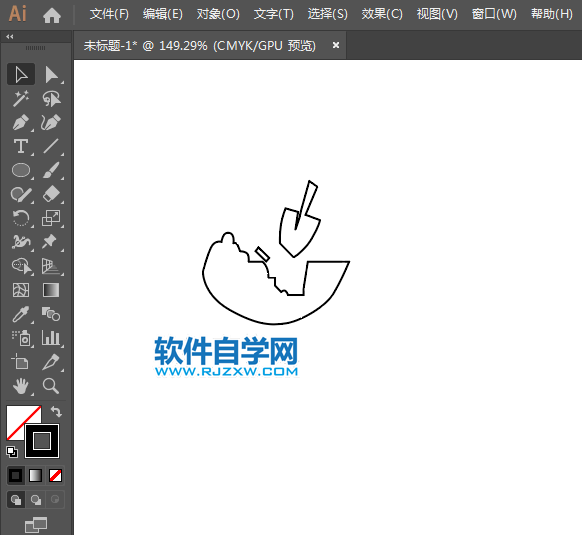Select the Eyedropper tool
Screen dimensions: 582x535
(21, 314)
